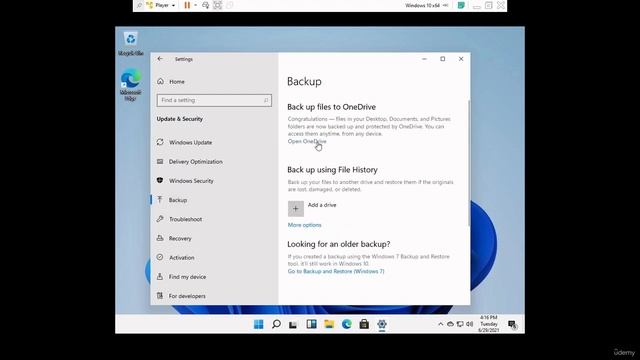
Task: Open the VMware Player menu dropdown
Action: pyautogui.click(x=161, y=5)
